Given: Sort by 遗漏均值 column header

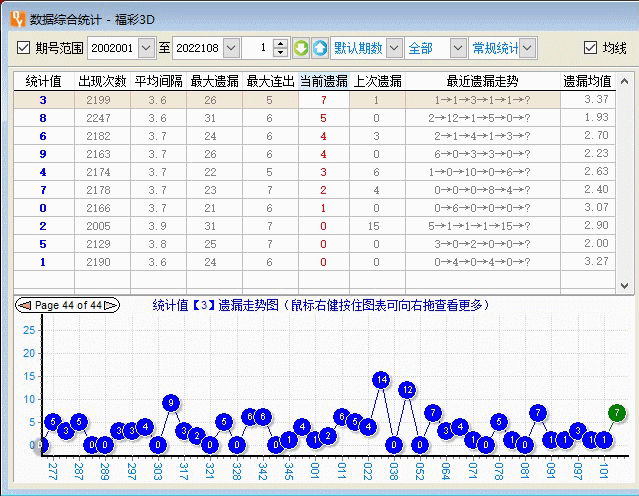Looking at the screenshot, I should tap(587, 81).
